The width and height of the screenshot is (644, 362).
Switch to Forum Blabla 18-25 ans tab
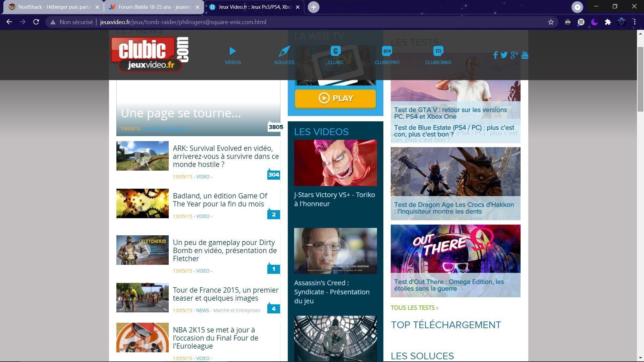click(154, 7)
